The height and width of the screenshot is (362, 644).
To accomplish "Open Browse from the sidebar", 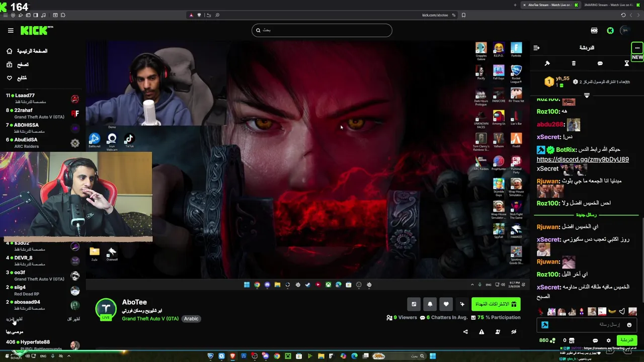I will click(18, 64).
